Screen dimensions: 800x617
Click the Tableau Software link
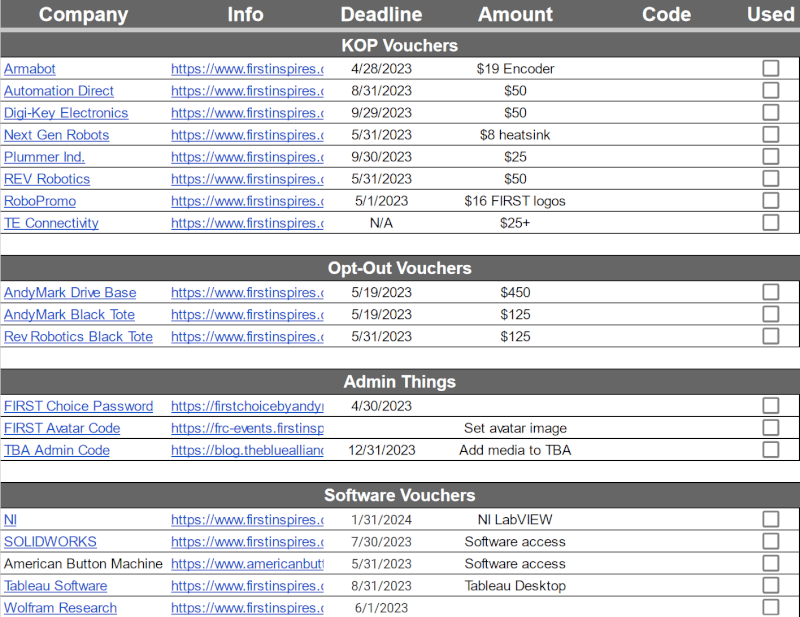pyautogui.click(x=56, y=586)
